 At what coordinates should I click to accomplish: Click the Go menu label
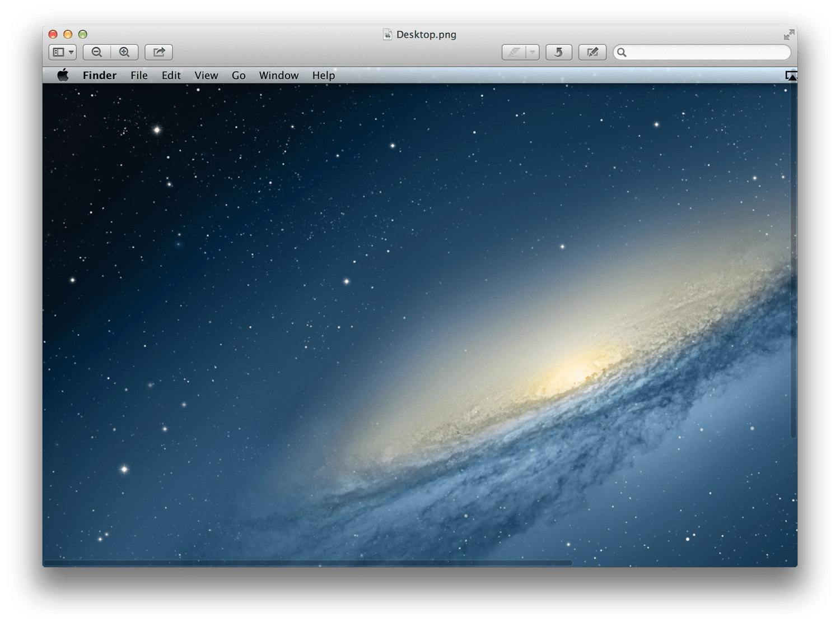click(x=239, y=76)
